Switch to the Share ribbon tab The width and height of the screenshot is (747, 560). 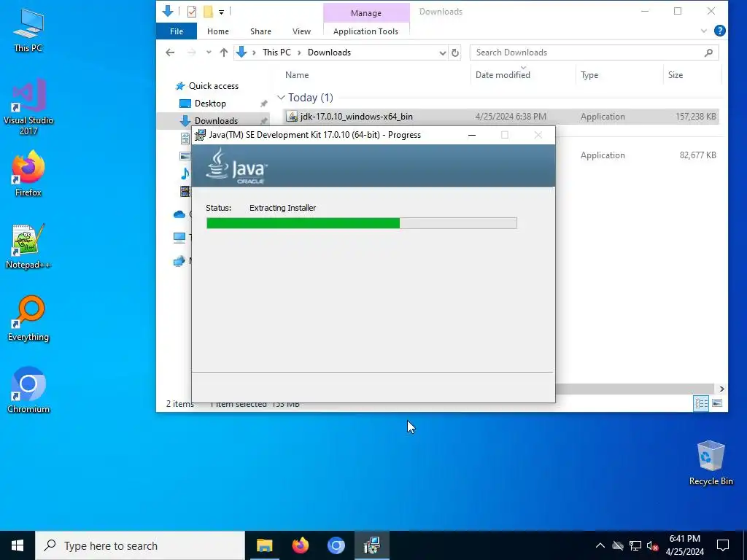point(260,31)
